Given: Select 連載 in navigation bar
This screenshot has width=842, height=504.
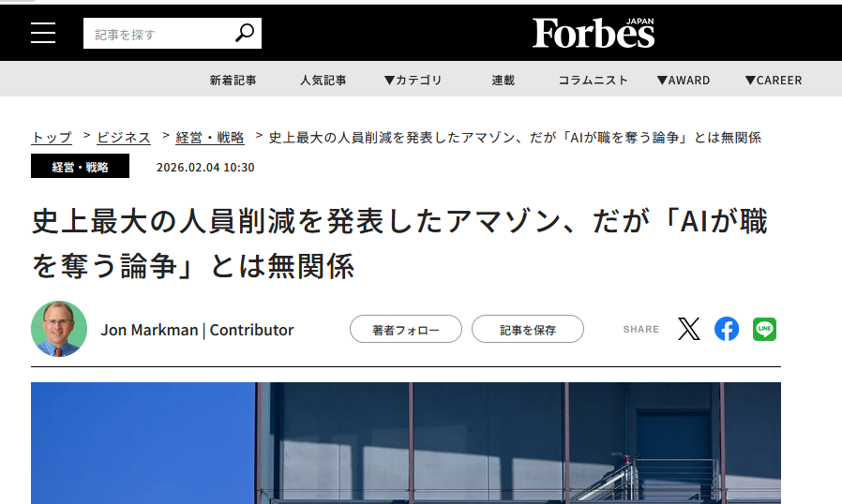Looking at the screenshot, I should [504, 80].
